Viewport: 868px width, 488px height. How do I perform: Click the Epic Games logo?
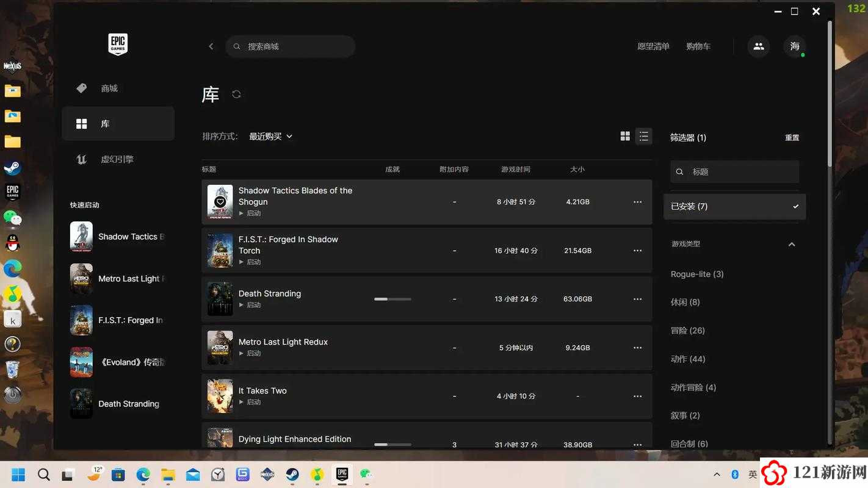[x=118, y=45]
